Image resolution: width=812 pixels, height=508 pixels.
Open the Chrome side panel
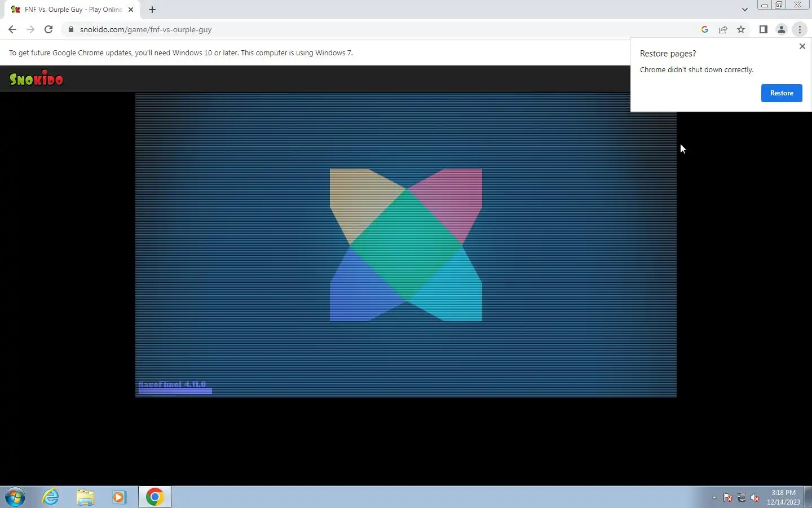pyautogui.click(x=764, y=29)
